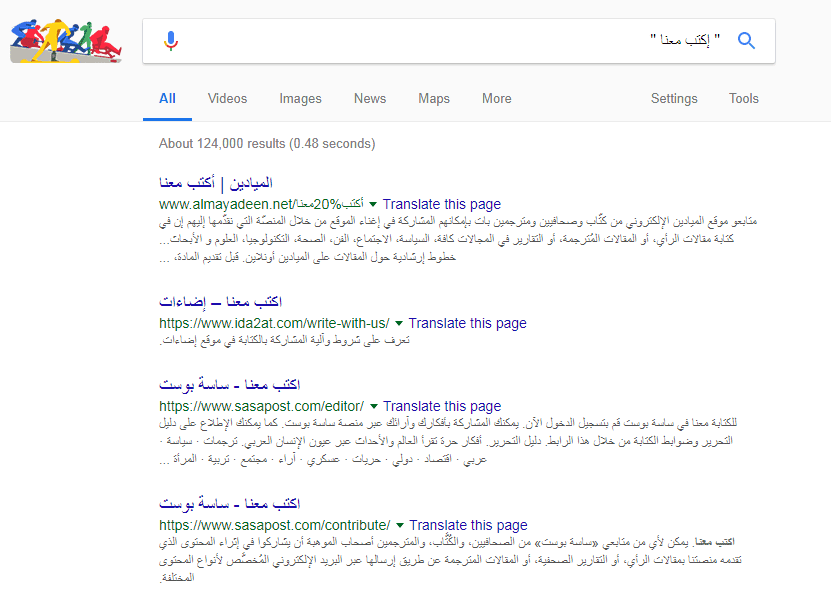Switch to the Videos tab
Screen dimensions: 831x604
(x=227, y=99)
